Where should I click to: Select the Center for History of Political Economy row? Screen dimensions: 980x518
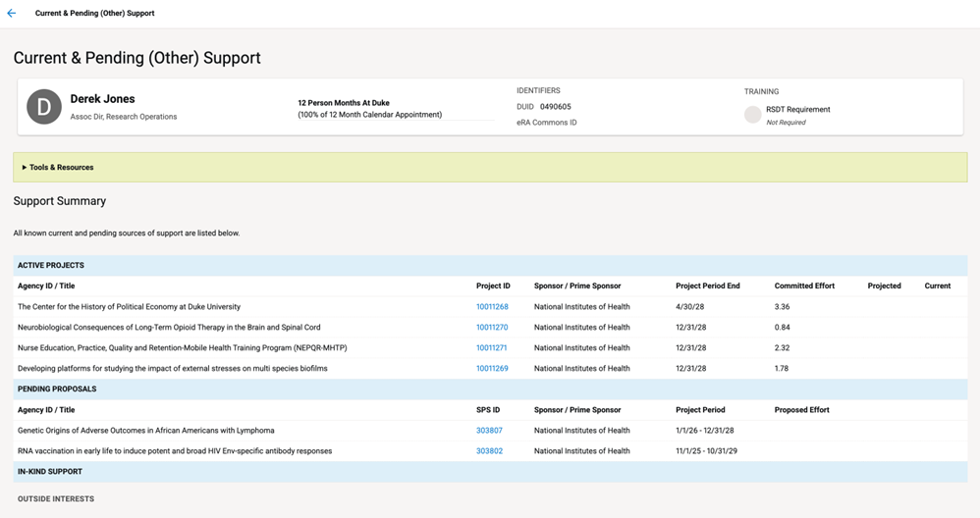129,307
